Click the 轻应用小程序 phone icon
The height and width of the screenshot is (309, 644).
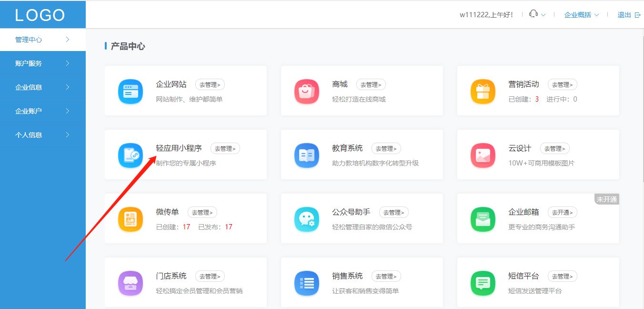point(131,155)
